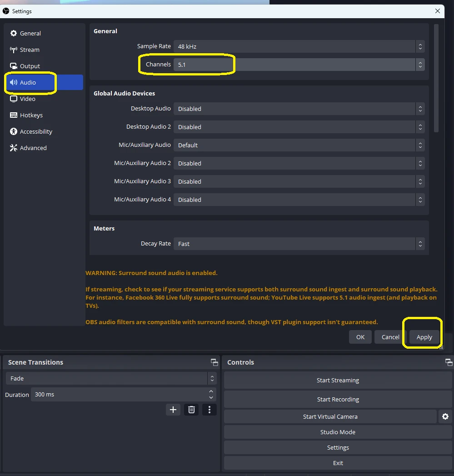The width and height of the screenshot is (454, 476).
Task: Close the Settings dialog window
Action: point(438,11)
